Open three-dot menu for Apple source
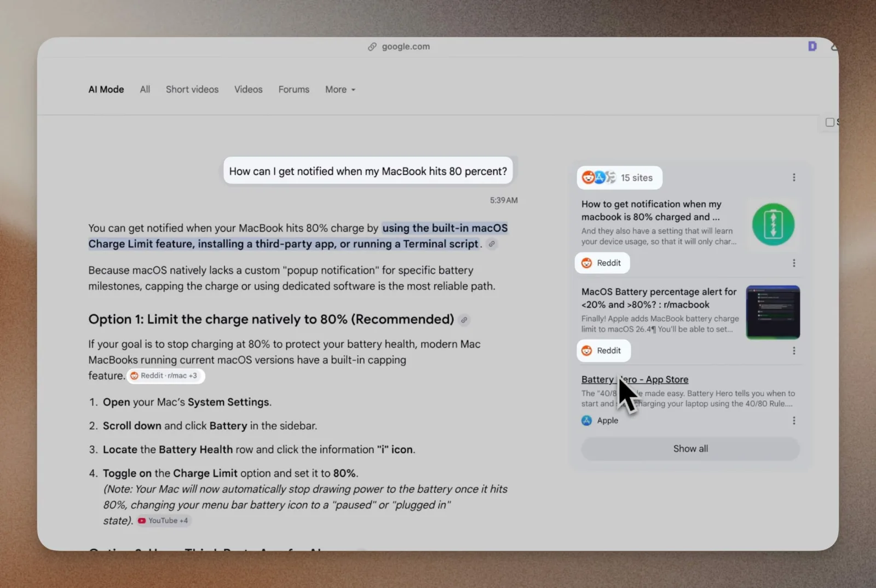 [x=794, y=420]
